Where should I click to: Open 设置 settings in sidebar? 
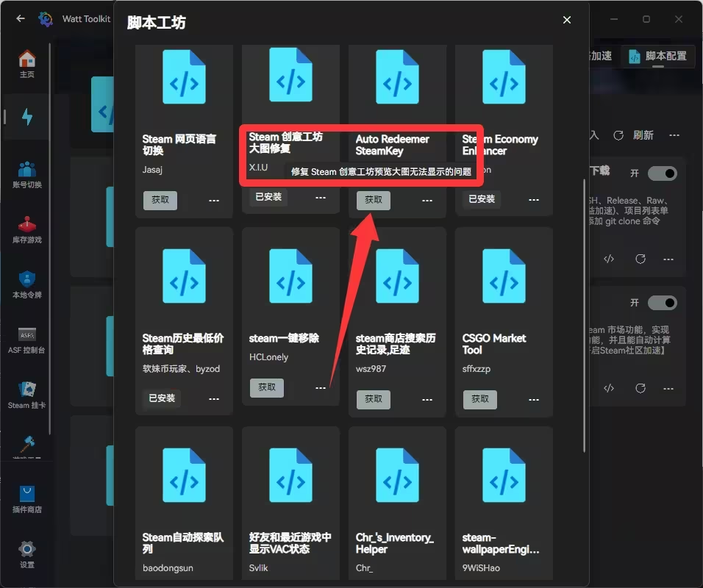[27, 554]
